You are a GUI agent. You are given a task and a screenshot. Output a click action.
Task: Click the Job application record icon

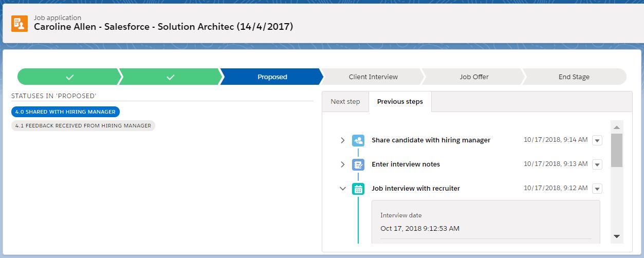[x=20, y=23]
